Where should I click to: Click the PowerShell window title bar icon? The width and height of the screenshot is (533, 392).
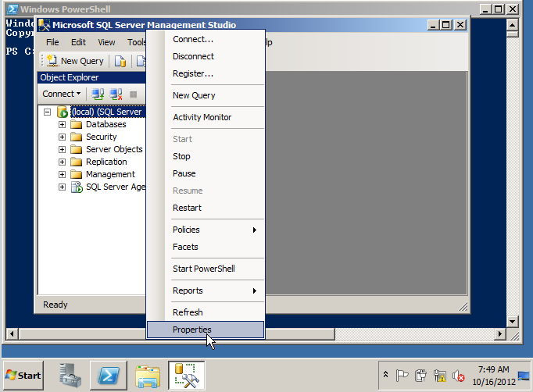pyautogui.click(x=13, y=9)
